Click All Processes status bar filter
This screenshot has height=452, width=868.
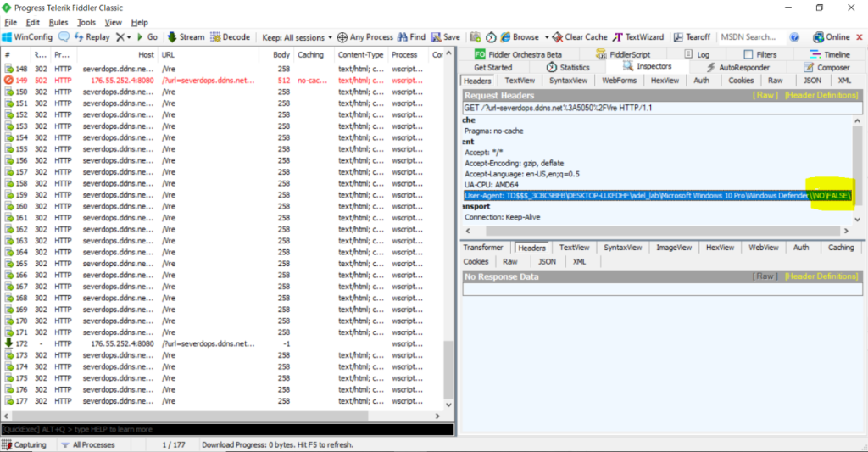tap(87, 445)
